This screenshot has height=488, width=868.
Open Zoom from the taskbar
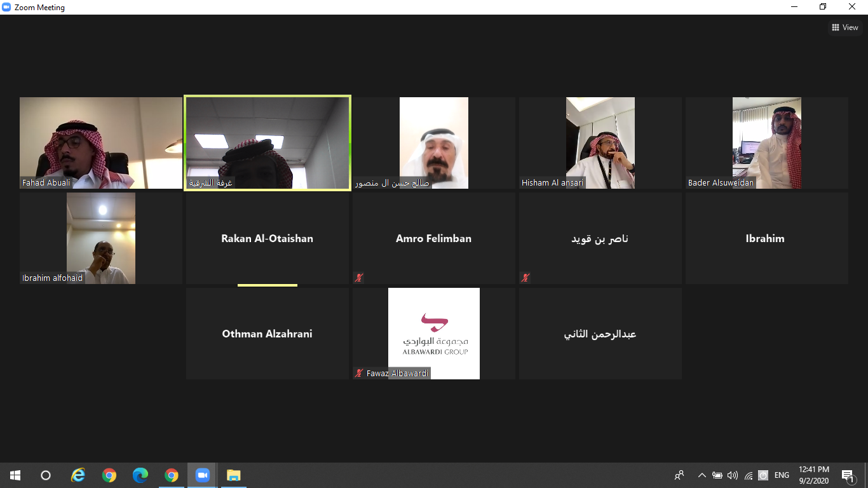click(x=203, y=475)
